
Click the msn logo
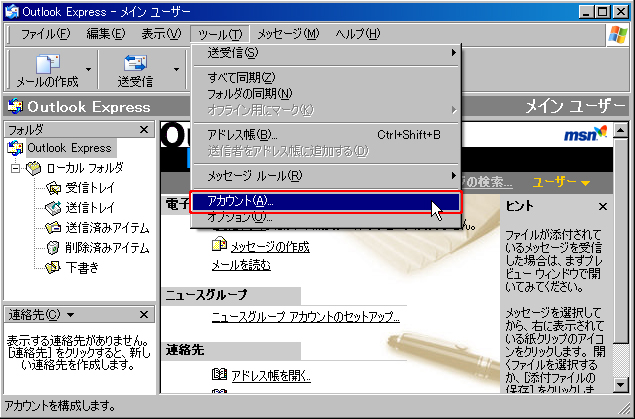pos(586,134)
